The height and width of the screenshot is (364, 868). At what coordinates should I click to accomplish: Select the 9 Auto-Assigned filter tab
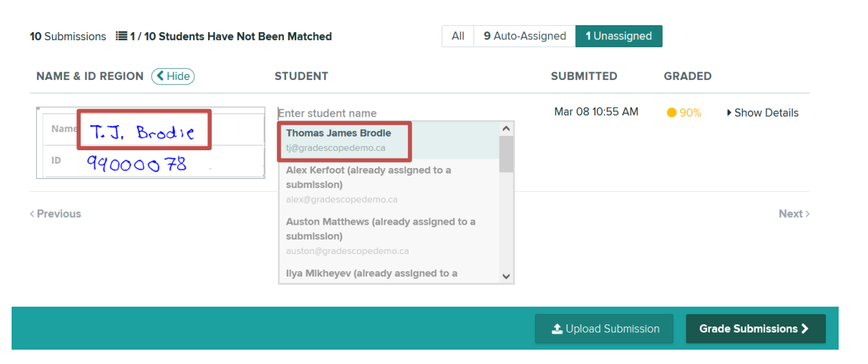pos(525,36)
